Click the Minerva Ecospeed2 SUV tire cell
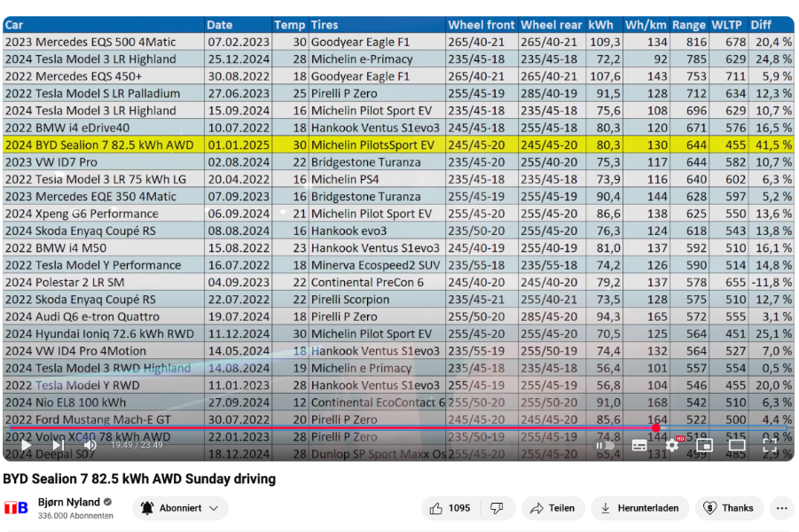The height and width of the screenshot is (532, 799). click(375, 265)
